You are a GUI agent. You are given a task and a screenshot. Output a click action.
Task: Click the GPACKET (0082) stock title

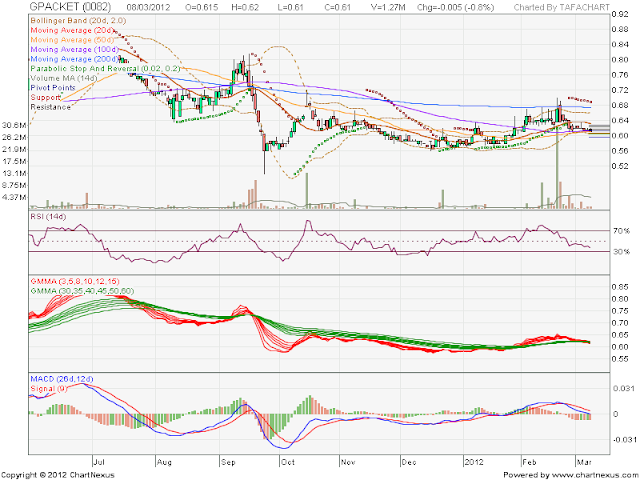coord(71,7)
